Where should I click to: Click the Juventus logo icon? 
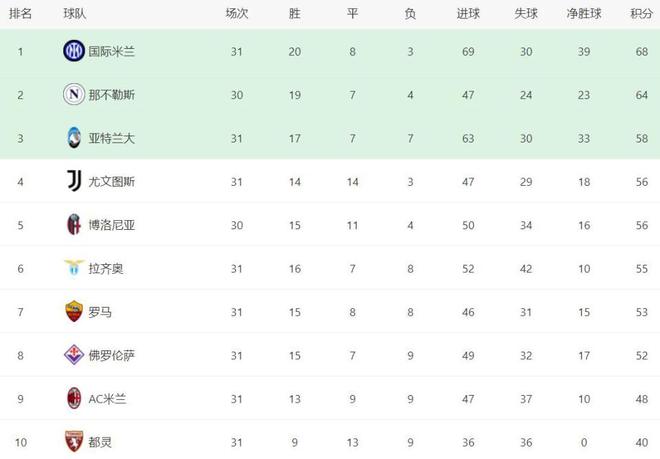(x=74, y=181)
